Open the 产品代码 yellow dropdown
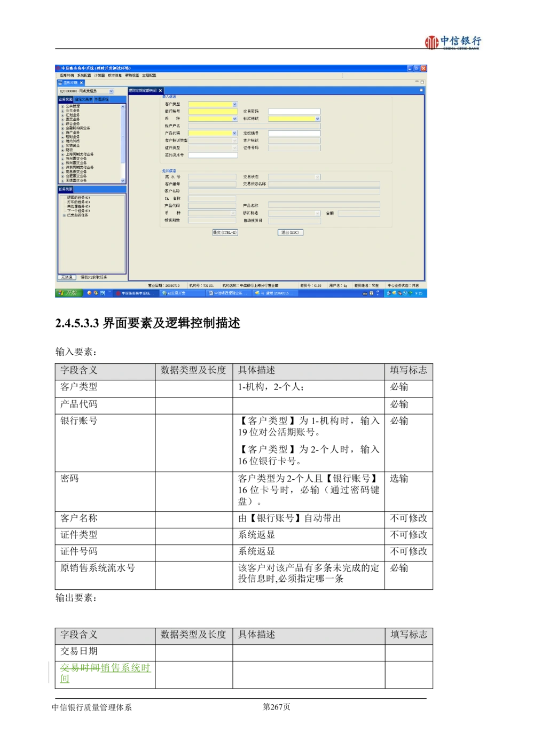The width and height of the screenshot is (534, 756). pos(234,133)
